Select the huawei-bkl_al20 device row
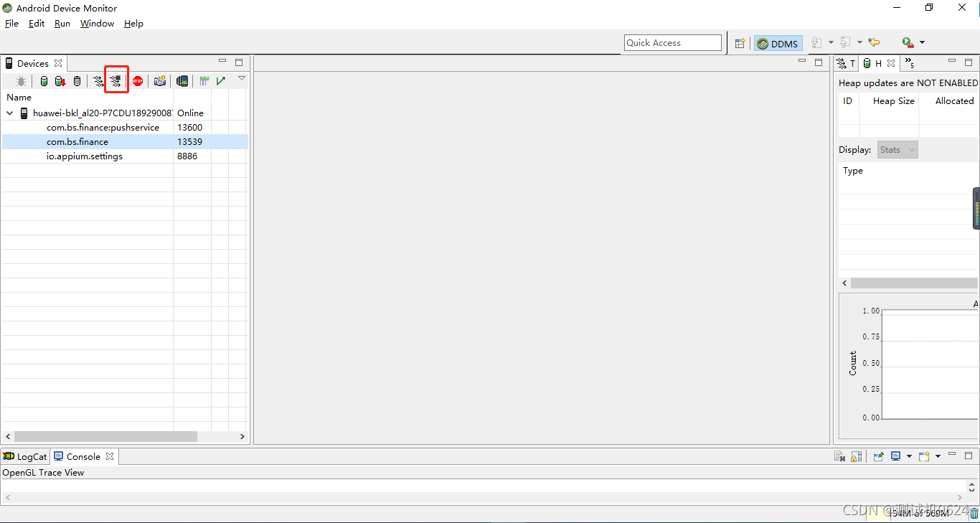The height and width of the screenshot is (523, 980). click(125, 113)
